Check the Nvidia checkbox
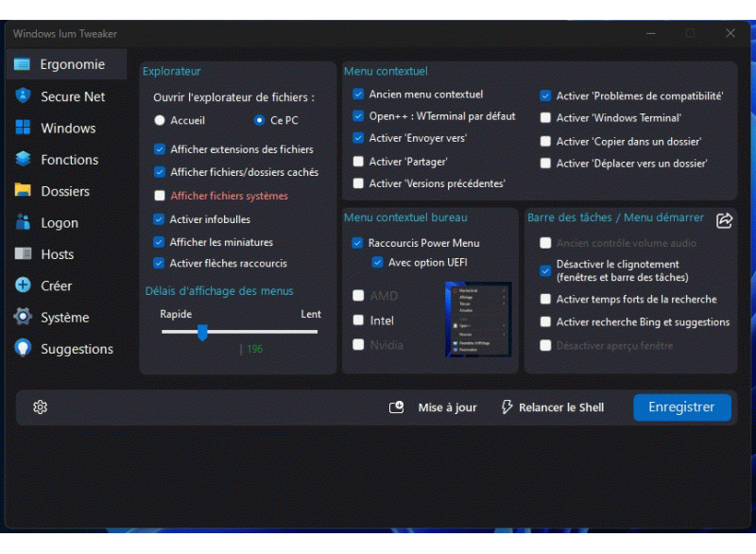The width and height of the screenshot is (756, 554). 358,345
